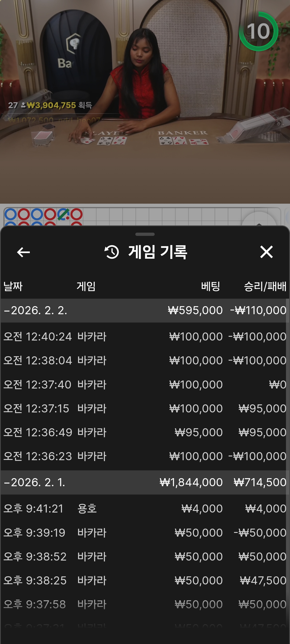The image size is (290, 644).
Task: Click the 날짜 column header
Action: pyautogui.click(x=13, y=286)
